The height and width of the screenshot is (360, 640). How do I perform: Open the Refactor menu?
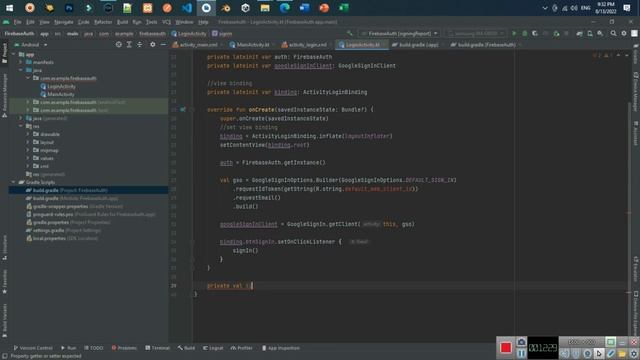point(103,22)
